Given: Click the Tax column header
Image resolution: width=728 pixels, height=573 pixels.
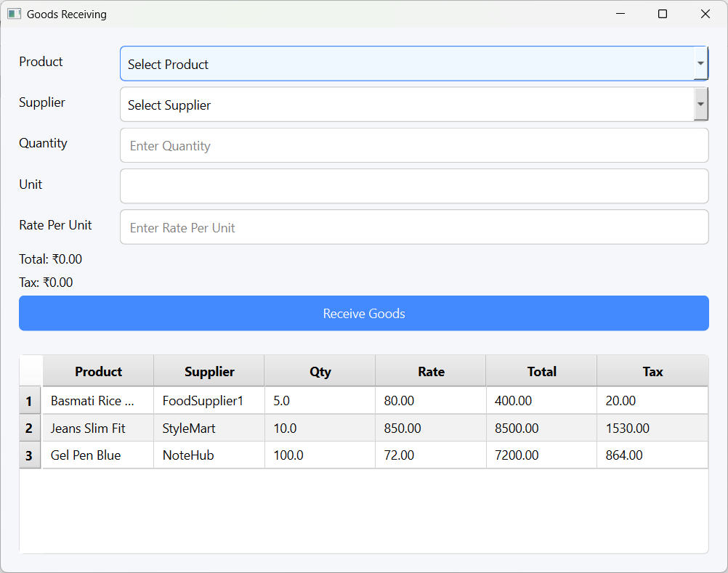Looking at the screenshot, I should point(652,371).
